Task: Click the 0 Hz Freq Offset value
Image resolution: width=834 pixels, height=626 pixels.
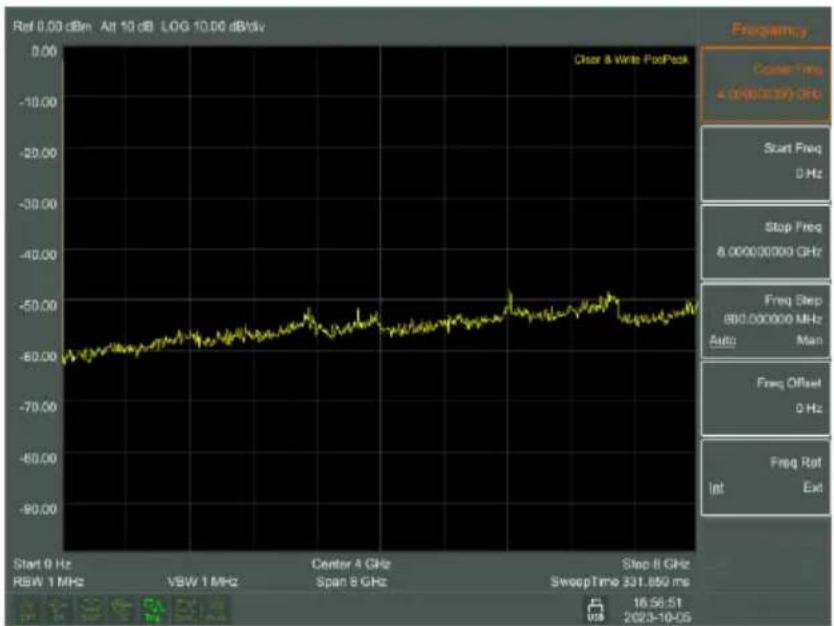Action: 809,408
